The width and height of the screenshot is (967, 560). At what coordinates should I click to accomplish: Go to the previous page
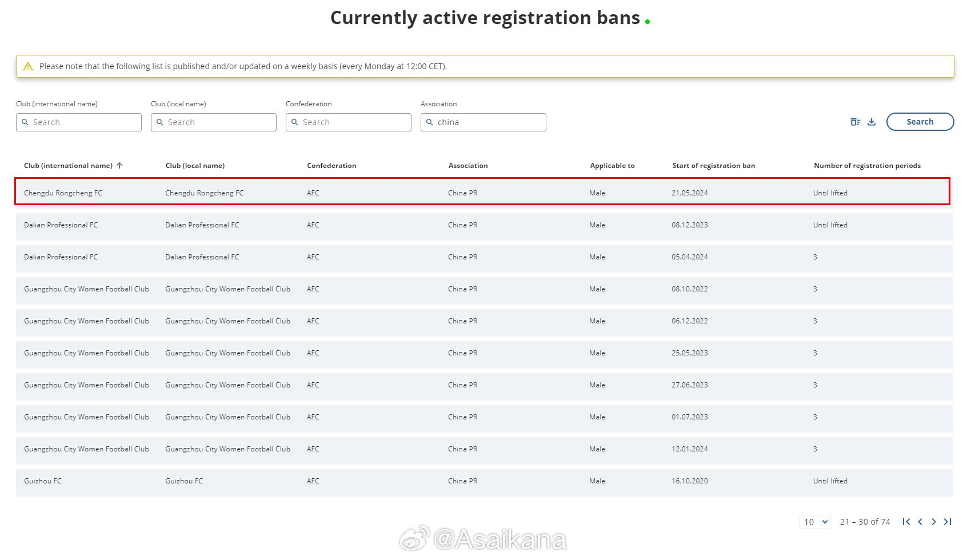tap(920, 522)
